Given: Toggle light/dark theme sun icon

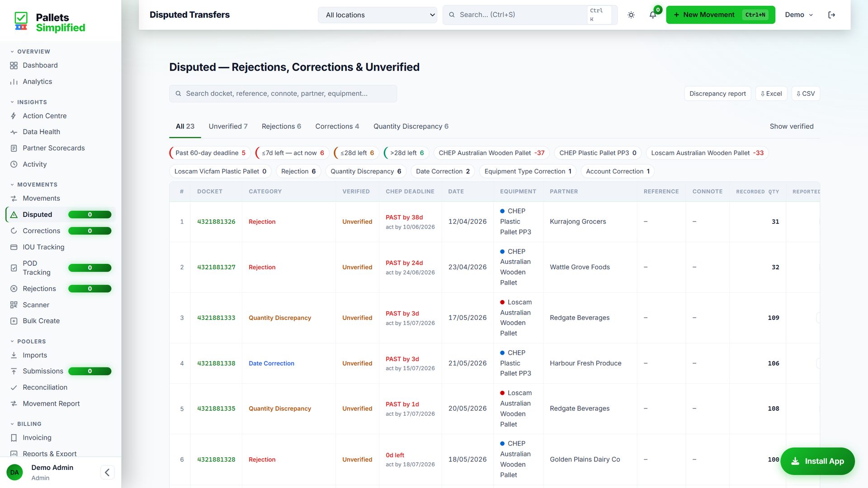Looking at the screenshot, I should point(631,15).
